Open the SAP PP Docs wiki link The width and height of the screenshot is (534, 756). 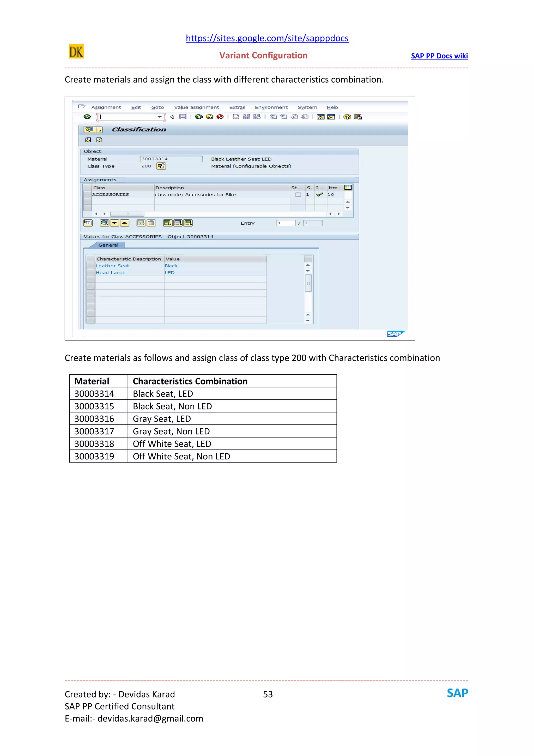(x=440, y=56)
